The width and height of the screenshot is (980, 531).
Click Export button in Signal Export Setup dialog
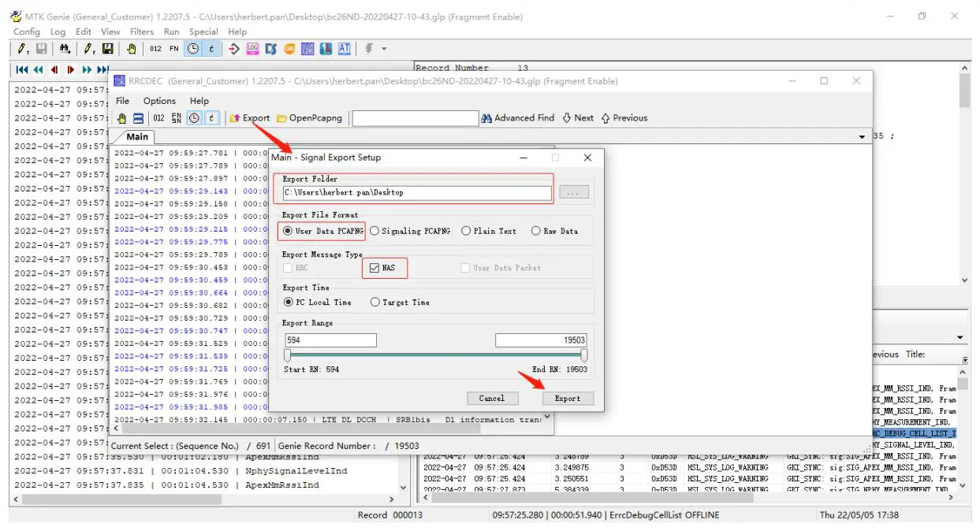[x=568, y=398]
